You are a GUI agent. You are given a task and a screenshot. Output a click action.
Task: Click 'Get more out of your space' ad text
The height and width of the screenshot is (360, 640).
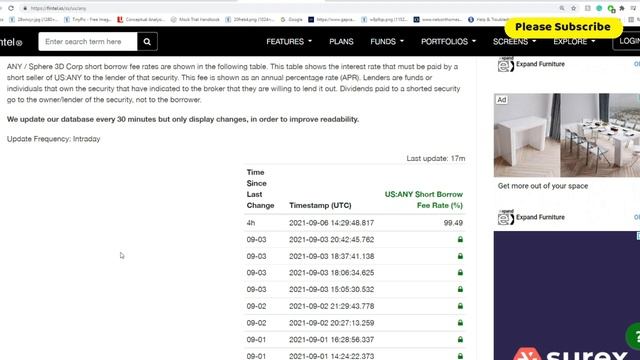(543, 186)
